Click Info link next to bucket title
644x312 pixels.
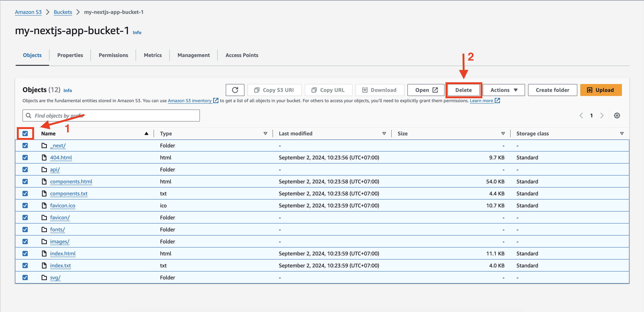click(137, 32)
